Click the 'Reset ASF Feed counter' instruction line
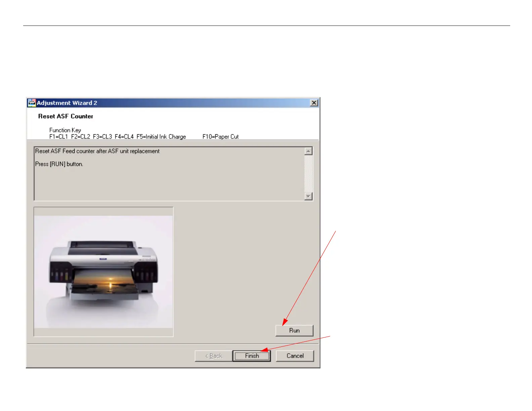Viewport: 532px width, 411px height. 97,151
